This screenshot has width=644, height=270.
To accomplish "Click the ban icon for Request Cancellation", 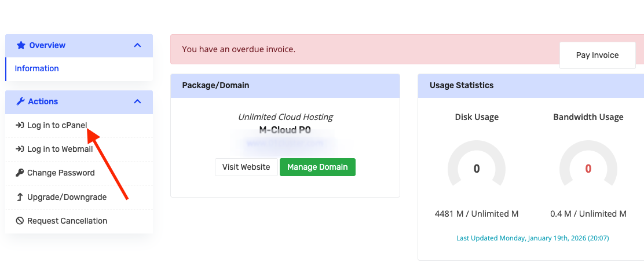I will click(x=20, y=221).
